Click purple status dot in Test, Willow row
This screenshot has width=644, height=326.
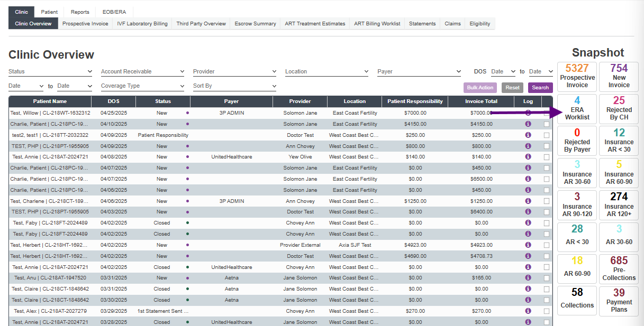pyautogui.click(x=187, y=113)
